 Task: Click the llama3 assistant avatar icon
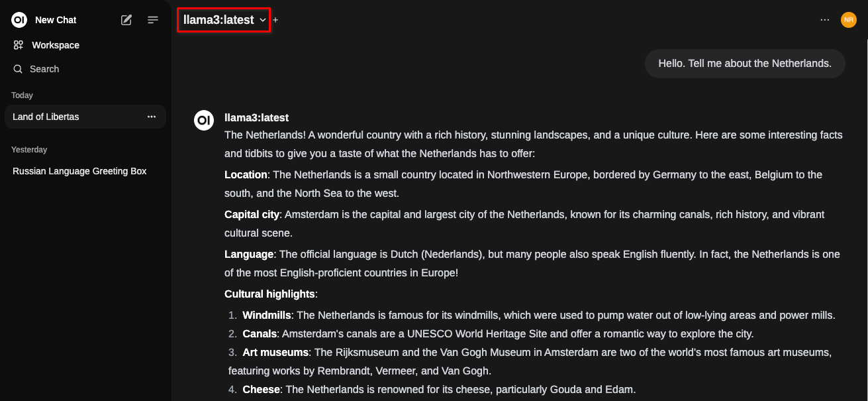[204, 120]
